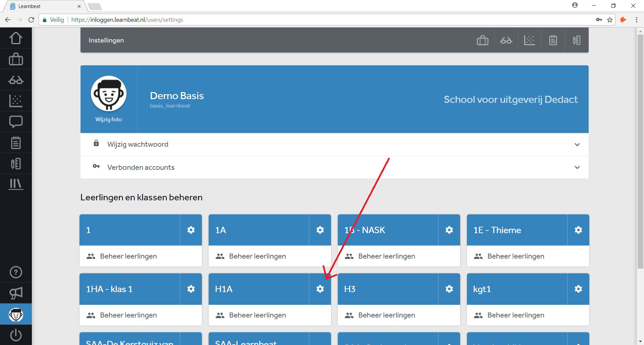644x345 pixels.
Task: Click the power logout icon
Action: click(16, 335)
